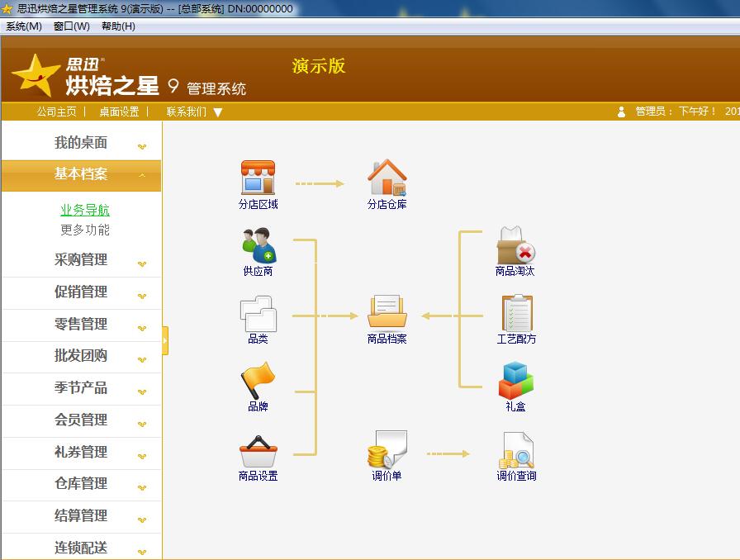740x560 pixels.
Task: Click the 分店区域 label text
Action: point(259,205)
